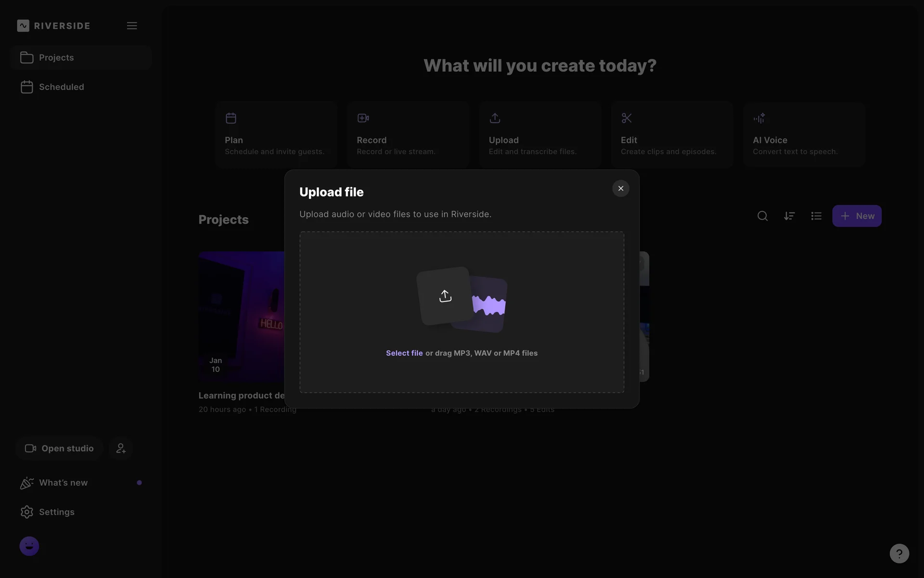924x578 pixels.
Task: Open the AI Voice card
Action: pyautogui.click(x=804, y=134)
